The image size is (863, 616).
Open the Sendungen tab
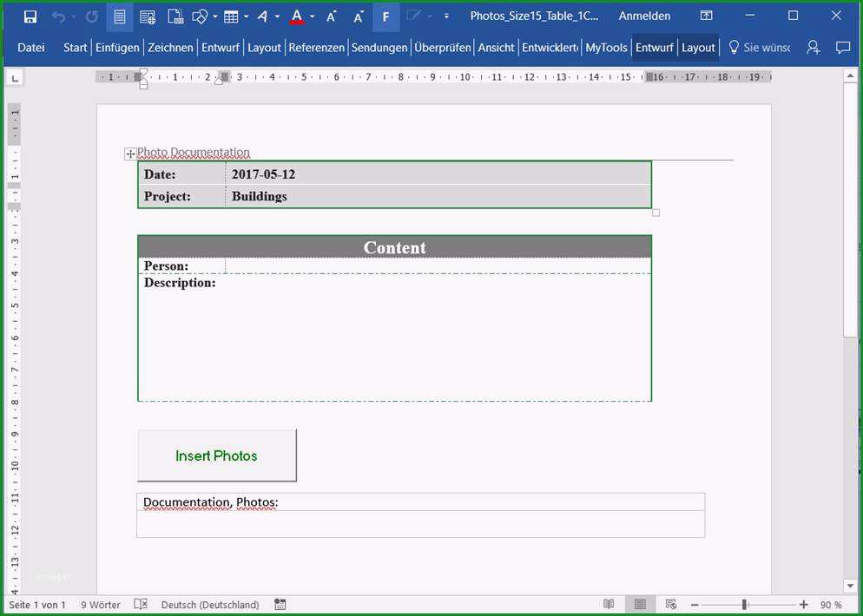pyautogui.click(x=379, y=48)
